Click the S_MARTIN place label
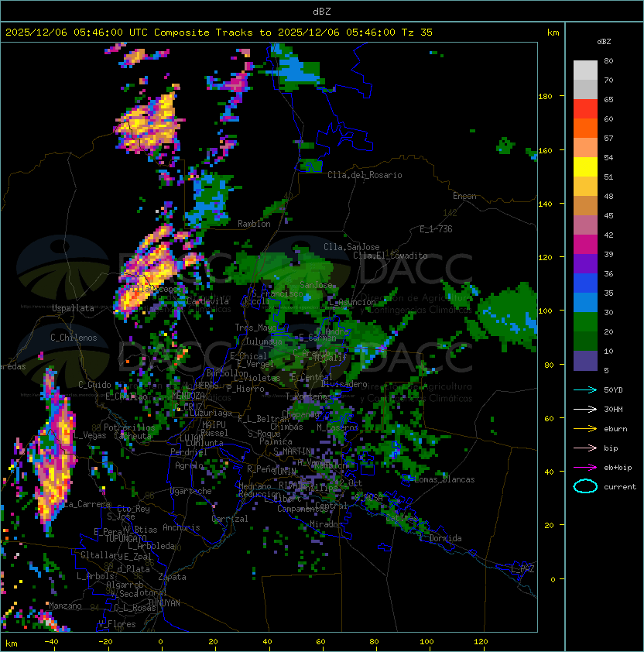Viewport: 644px width, 652px height. (293, 451)
